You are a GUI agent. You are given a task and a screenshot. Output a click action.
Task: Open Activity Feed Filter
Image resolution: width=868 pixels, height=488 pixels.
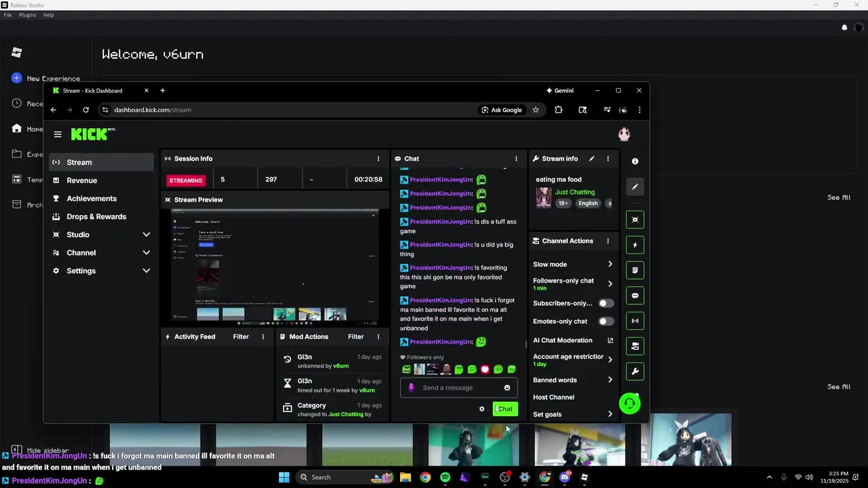pos(241,337)
